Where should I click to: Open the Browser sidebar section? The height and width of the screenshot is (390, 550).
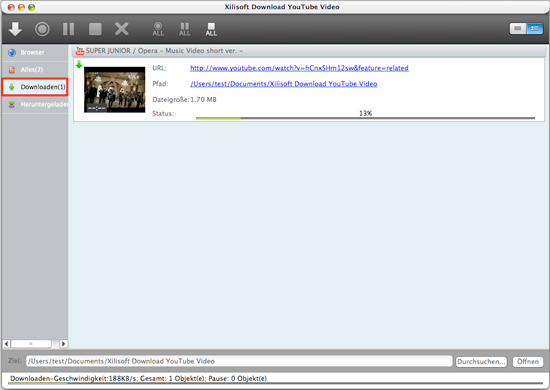(x=35, y=52)
